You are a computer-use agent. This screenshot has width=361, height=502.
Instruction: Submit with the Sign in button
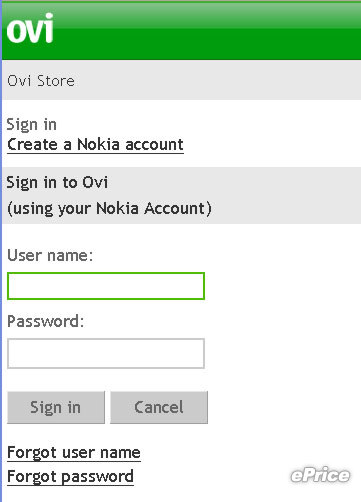pos(56,407)
